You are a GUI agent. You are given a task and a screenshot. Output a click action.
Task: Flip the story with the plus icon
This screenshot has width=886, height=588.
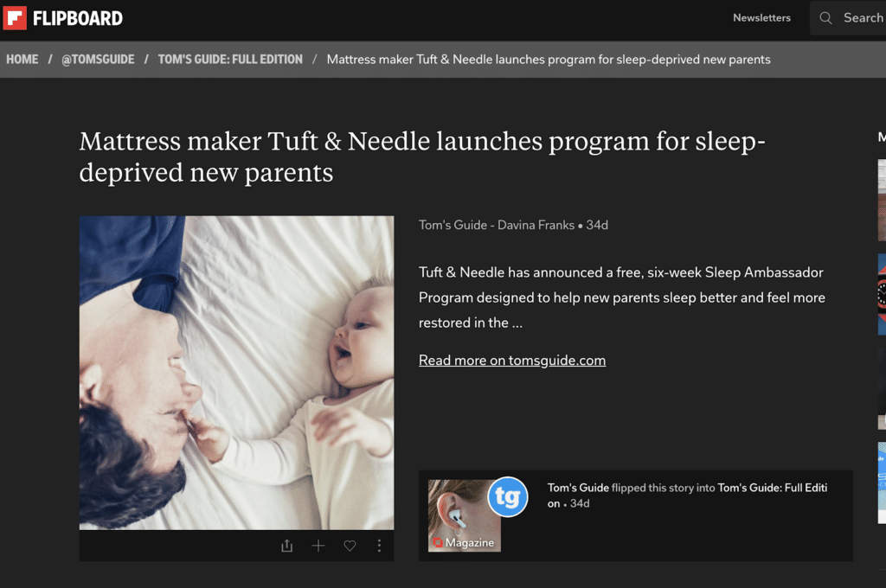tap(318, 546)
